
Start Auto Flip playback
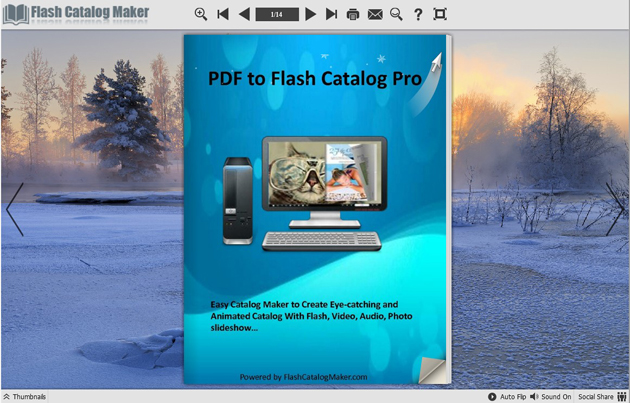(507, 397)
